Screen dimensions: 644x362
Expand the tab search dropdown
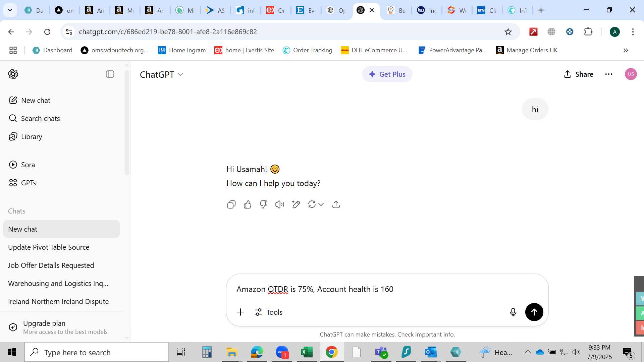(x=10, y=10)
